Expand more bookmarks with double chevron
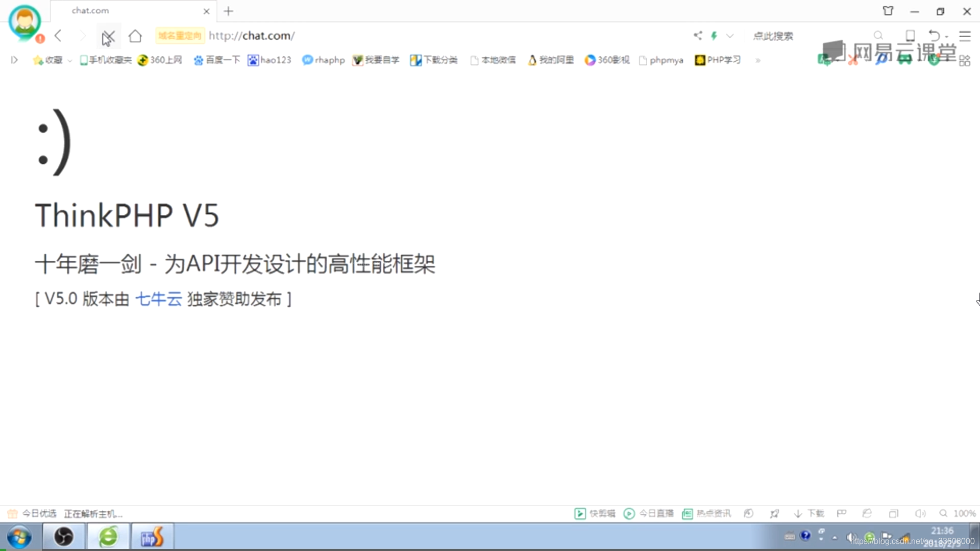The width and height of the screenshot is (980, 551). (x=758, y=61)
